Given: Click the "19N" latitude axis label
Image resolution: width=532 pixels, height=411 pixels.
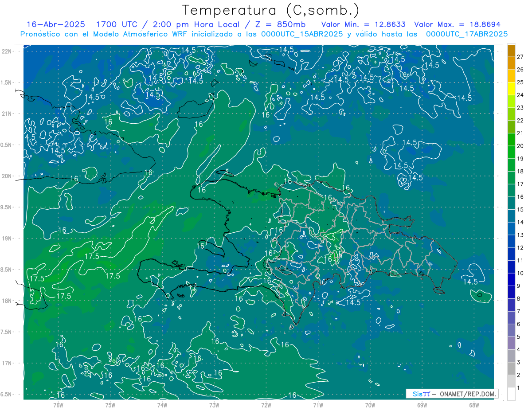Looking at the screenshot, I should point(7,239).
